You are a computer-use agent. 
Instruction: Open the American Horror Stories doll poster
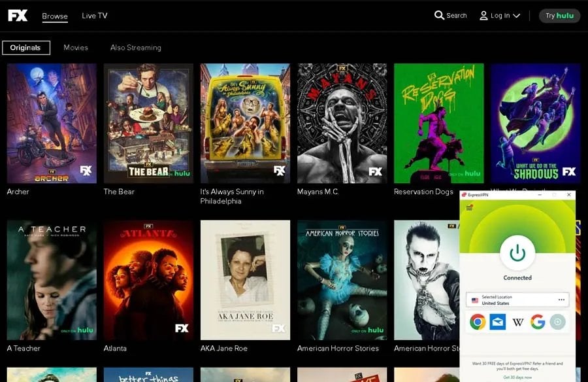point(342,280)
